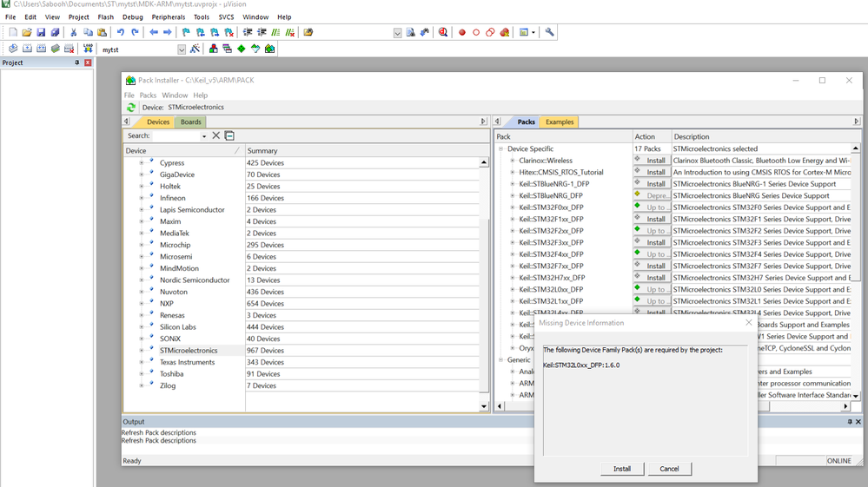Insert or remove a bookmark flag
Image resolution: width=868 pixels, height=487 pixels.
tap(186, 33)
